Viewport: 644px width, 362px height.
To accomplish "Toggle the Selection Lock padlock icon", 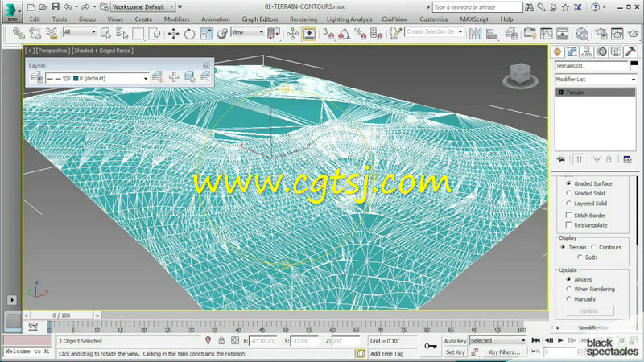I will click(x=221, y=340).
